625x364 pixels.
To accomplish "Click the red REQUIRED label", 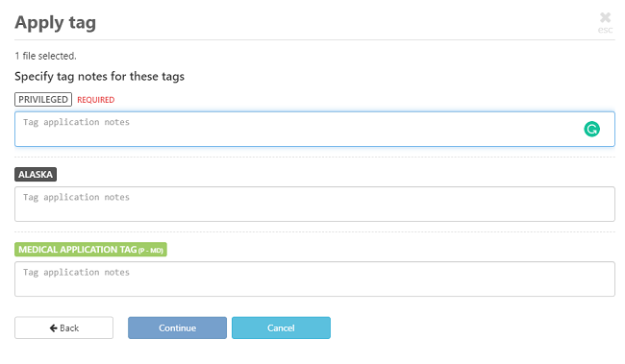I will coord(95,100).
